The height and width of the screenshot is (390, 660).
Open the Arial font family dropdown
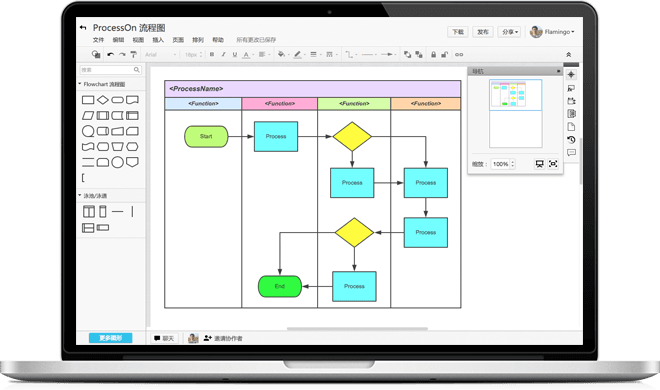[160, 55]
